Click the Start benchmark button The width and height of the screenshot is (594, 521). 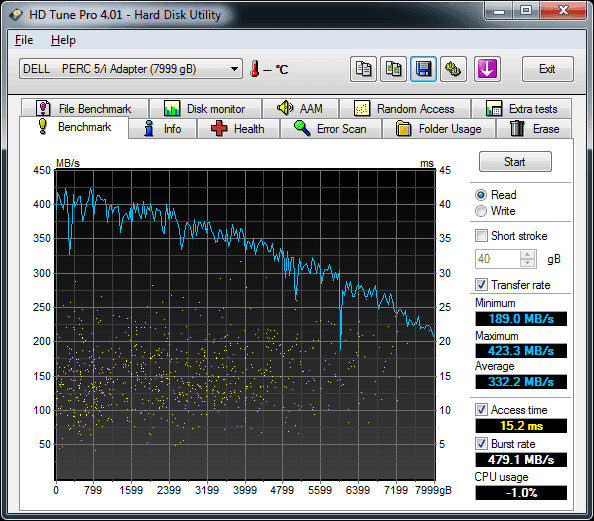tap(515, 162)
